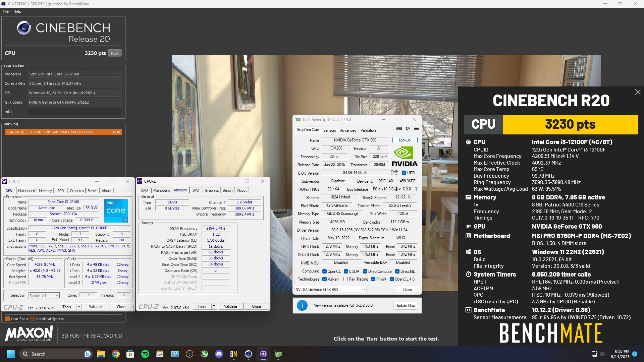The height and width of the screenshot is (362, 644).
Task: Open Graphics tab in CPU-Z processor window
Action: (77, 191)
